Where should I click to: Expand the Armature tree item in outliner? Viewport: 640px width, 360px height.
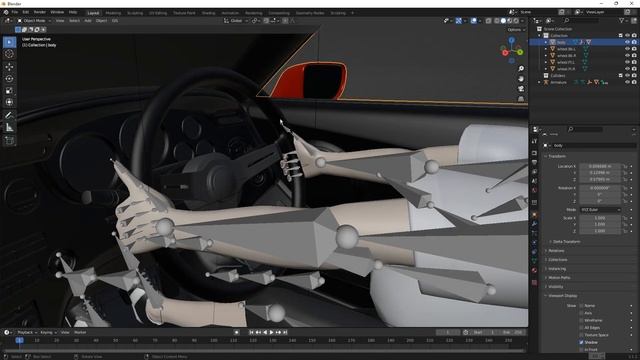coord(540,82)
